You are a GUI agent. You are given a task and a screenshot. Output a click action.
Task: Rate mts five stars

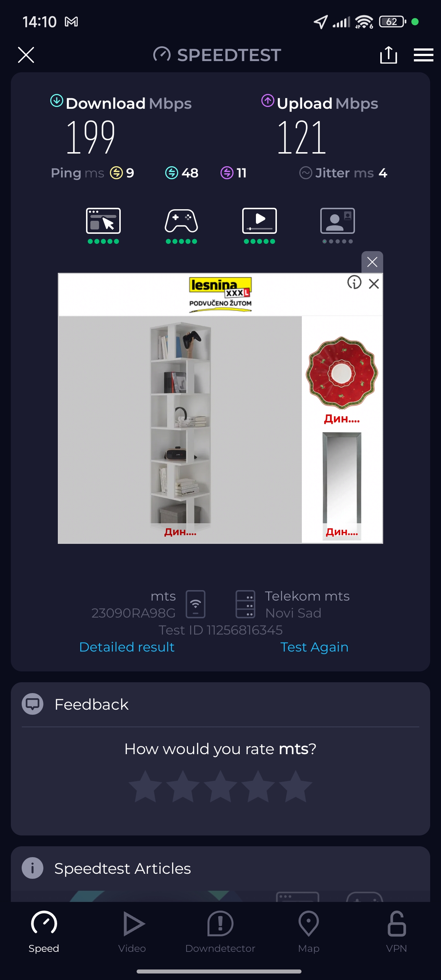click(x=295, y=786)
